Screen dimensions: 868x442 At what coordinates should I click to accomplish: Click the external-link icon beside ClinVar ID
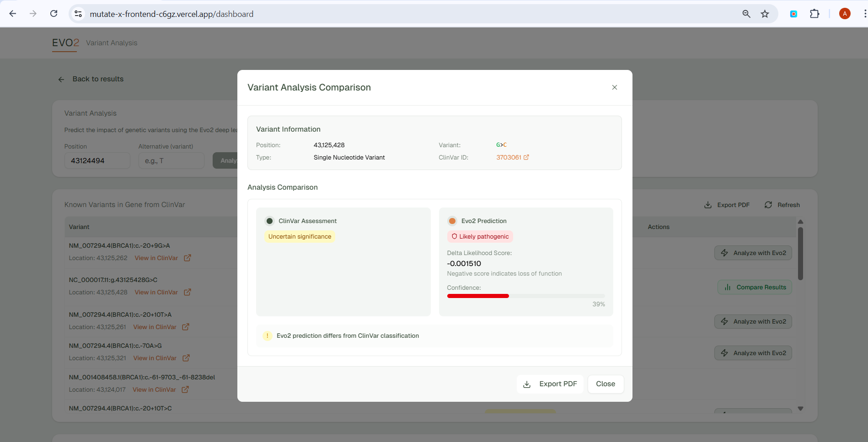(526, 157)
